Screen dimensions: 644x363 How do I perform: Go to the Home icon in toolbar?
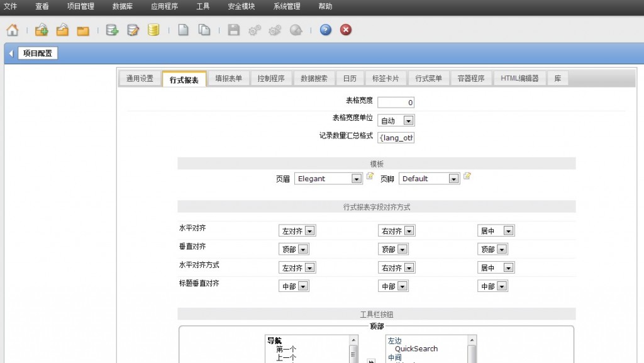coord(13,30)
